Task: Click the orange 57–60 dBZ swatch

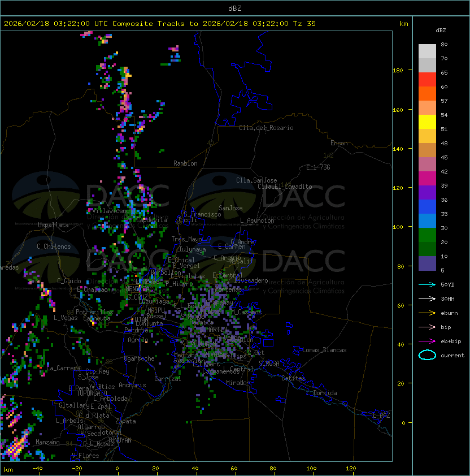Action: tap(427, 94)
